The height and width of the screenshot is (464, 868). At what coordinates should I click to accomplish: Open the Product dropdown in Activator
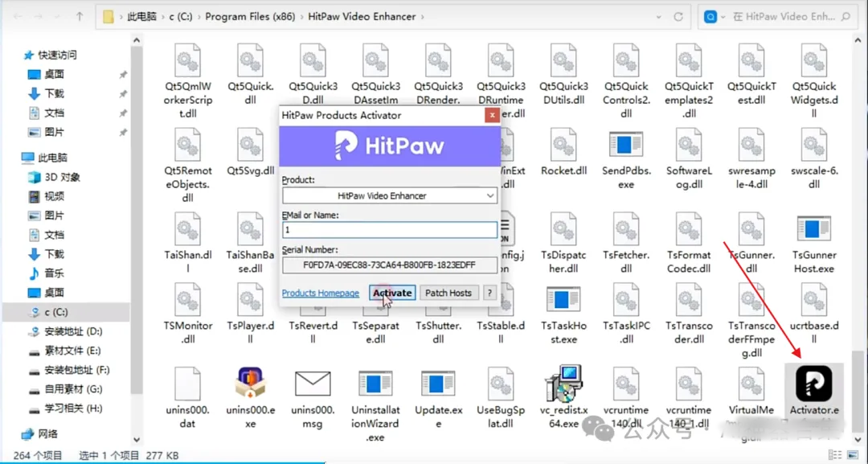(490, 195)
